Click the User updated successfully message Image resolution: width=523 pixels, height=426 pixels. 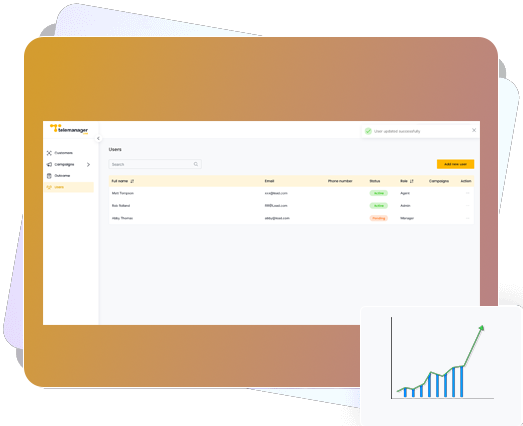397,131
